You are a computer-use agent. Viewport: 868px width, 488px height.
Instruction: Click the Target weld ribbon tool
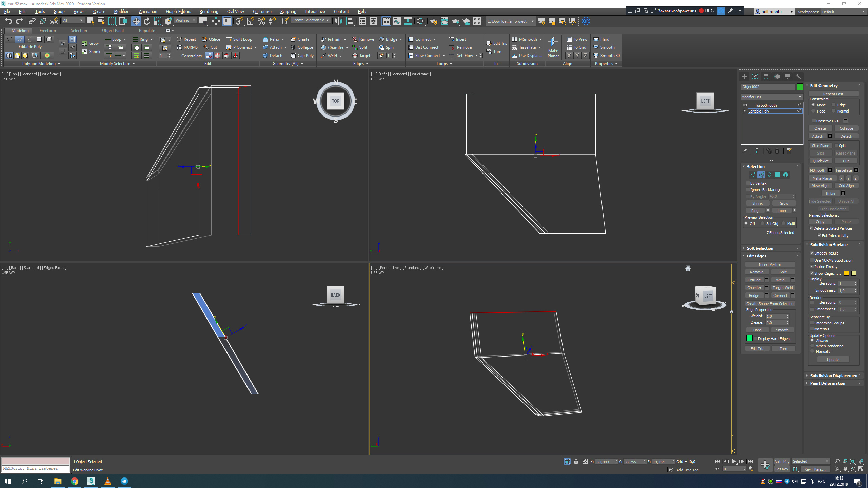[361, 56]
